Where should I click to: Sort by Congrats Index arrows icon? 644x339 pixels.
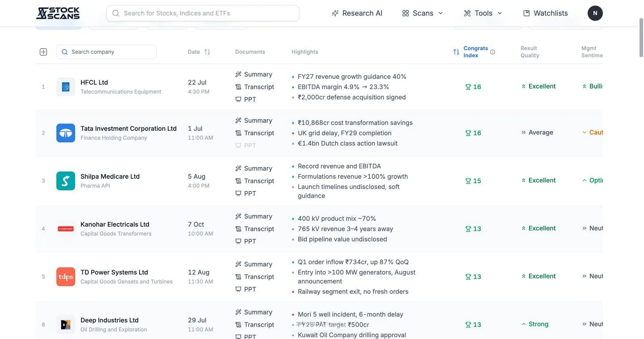pyautogui.click(x=456, y=52)
